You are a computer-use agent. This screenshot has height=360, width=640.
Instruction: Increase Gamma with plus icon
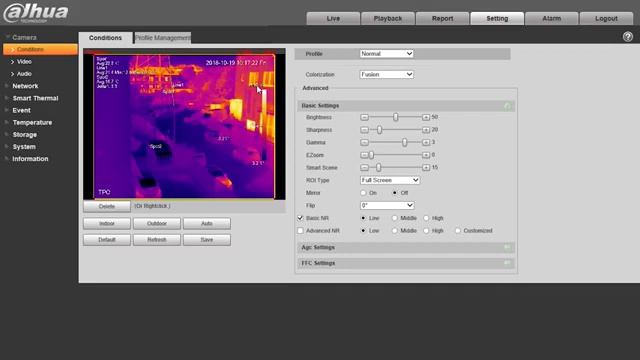pos(426,142)
